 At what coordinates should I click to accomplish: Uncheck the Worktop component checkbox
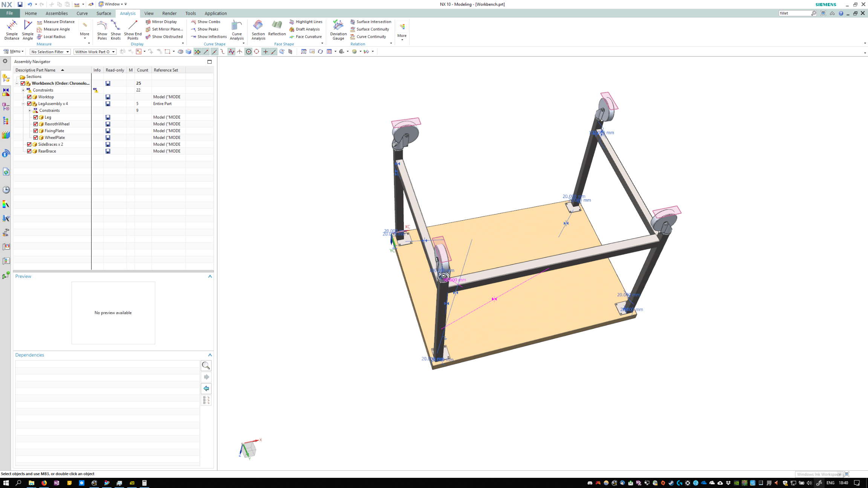tap(29, 97)
